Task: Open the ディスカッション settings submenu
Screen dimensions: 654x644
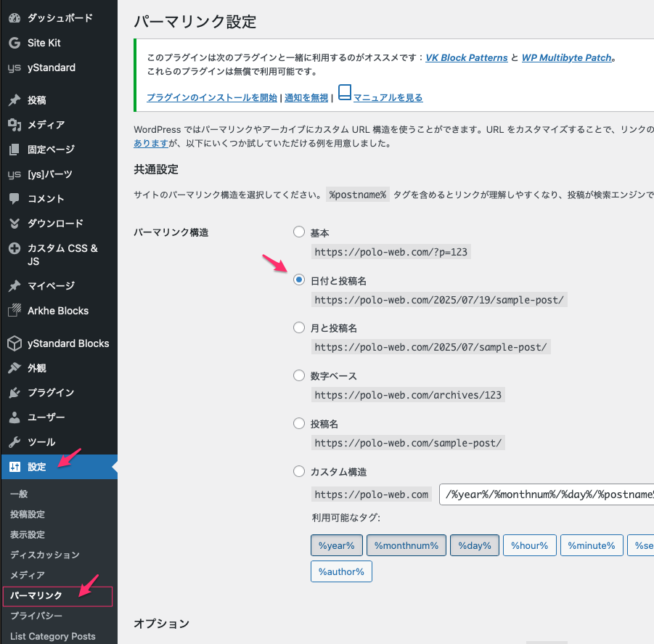Action: [44, 555]
